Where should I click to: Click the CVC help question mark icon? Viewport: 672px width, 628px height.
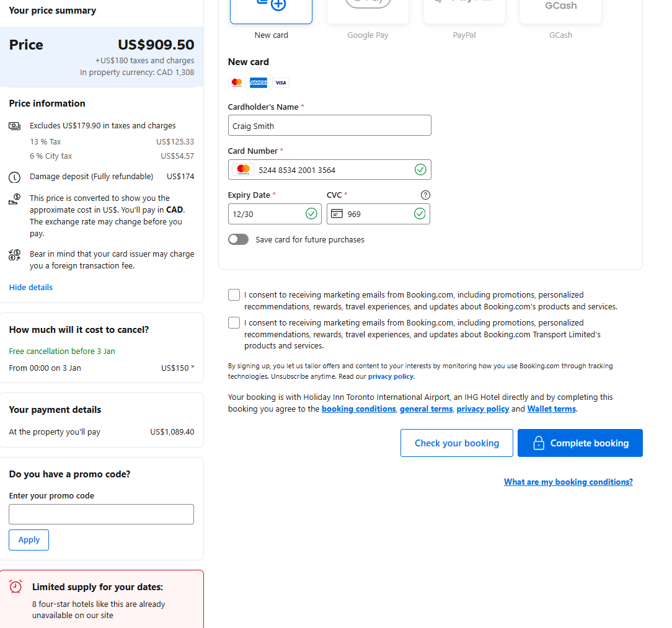(425, 195)
